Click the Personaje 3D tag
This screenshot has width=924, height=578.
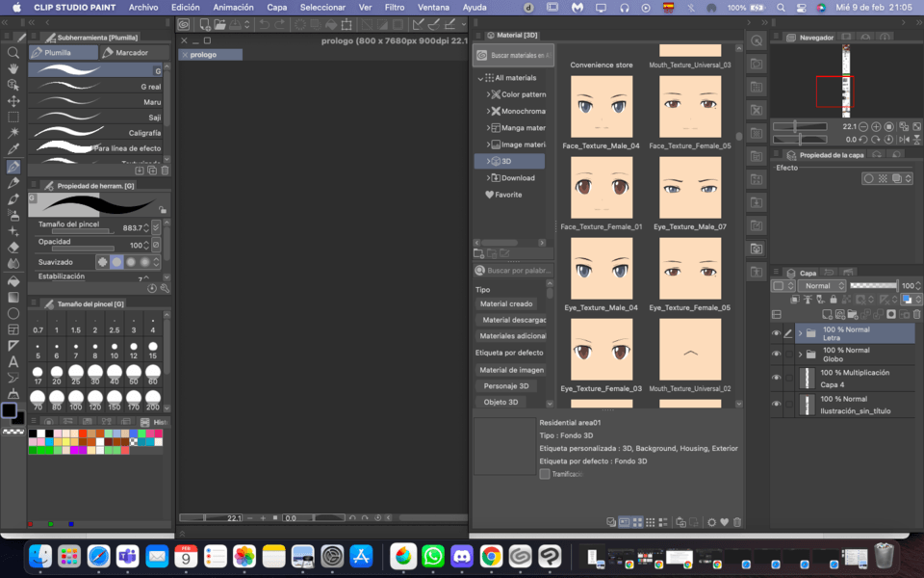[x=506, y=385]
